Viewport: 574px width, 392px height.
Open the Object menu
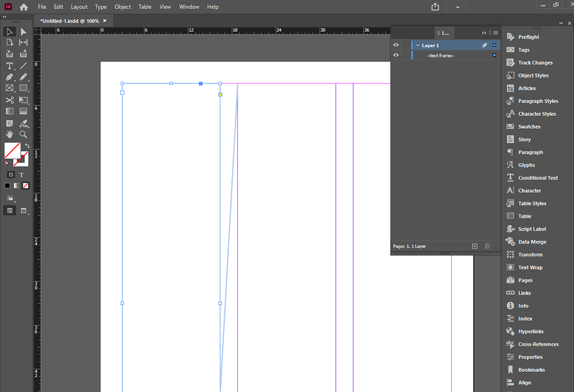pos(123,7)
